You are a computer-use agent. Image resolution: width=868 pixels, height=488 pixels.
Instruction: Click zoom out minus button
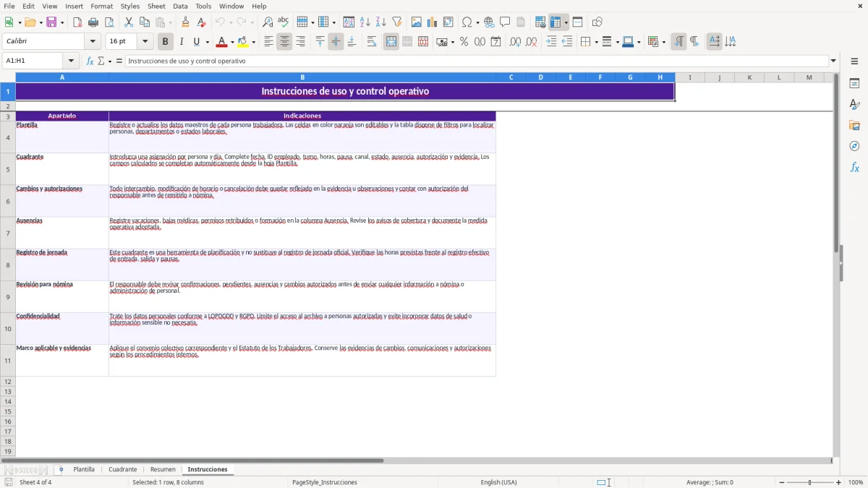click(x=782, y=482)
